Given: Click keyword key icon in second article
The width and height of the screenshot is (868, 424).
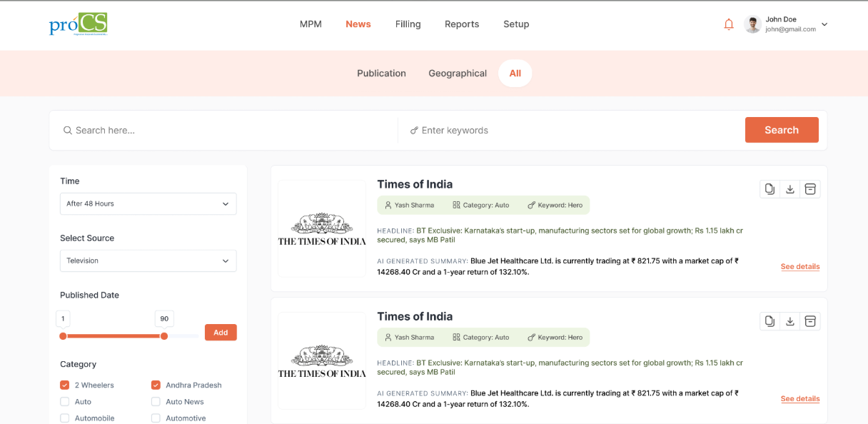Looking at the screenshot, I should pos(531,338).
